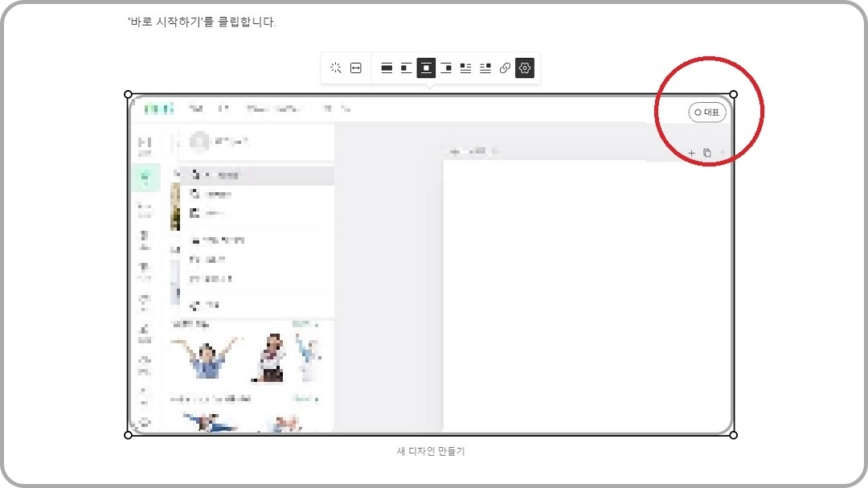This screenshot has height=488, width=868.
Task: Click the image width resize icon
Action: tap(355, 68)
